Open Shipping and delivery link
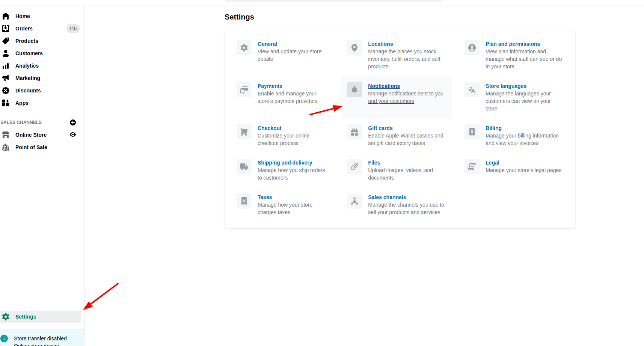Screen dimensions: 644x346 (285, 163)
